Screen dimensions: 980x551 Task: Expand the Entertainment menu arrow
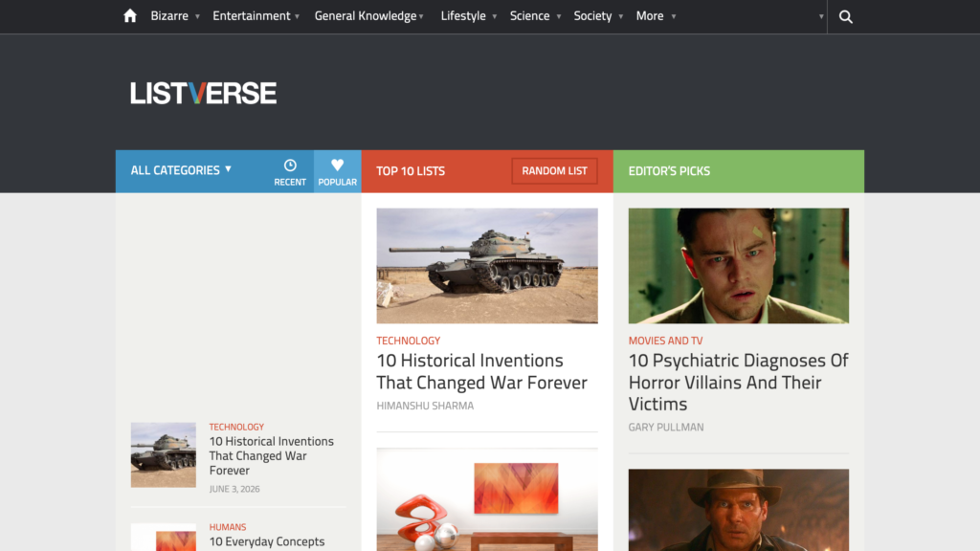297,17
